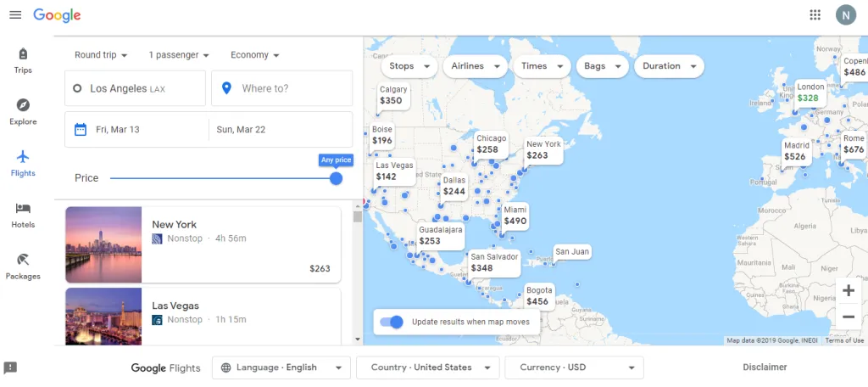Viewport: 868px width, 387px height.
Task: Click the London $328 map label
Action: click(810, 93)
